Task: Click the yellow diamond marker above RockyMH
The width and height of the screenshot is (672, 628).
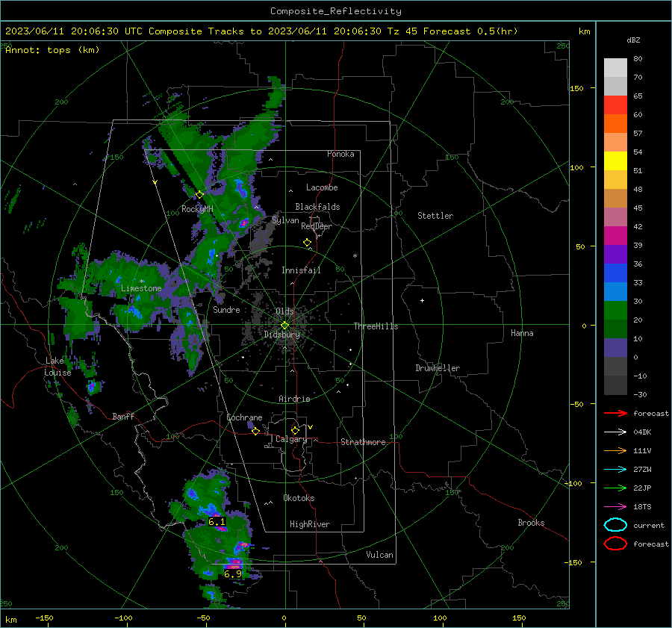Action: (x=199, y=195)
